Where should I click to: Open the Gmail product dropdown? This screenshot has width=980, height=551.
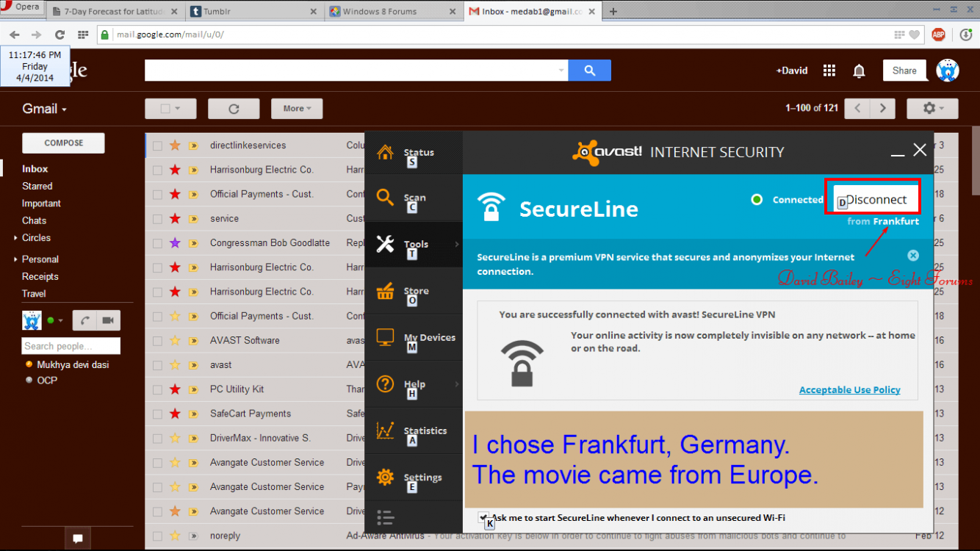[44, 109]
